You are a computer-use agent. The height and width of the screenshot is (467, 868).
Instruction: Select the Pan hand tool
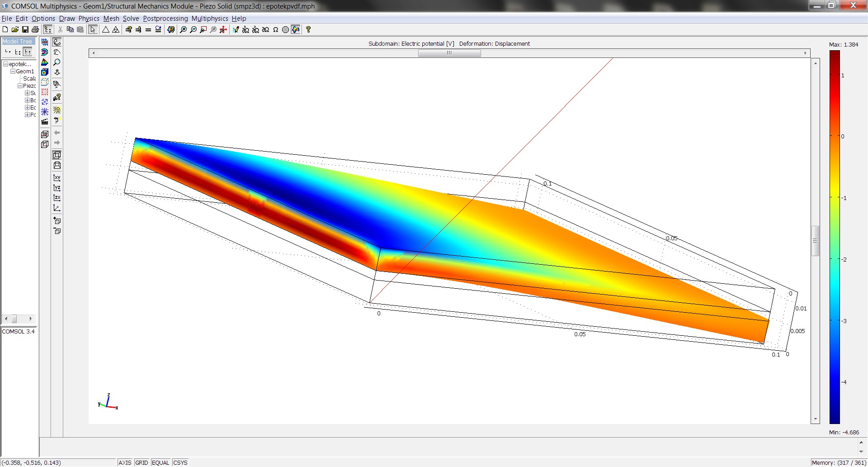click(x=57, y=52)
